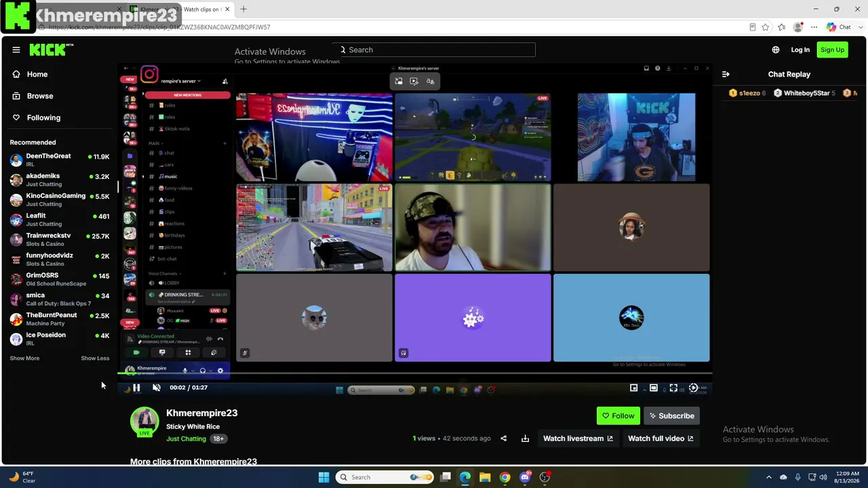Open Task View from taskbar
Image resolution: width=868 pixels, height=488 pixels.
pos(446,477)
